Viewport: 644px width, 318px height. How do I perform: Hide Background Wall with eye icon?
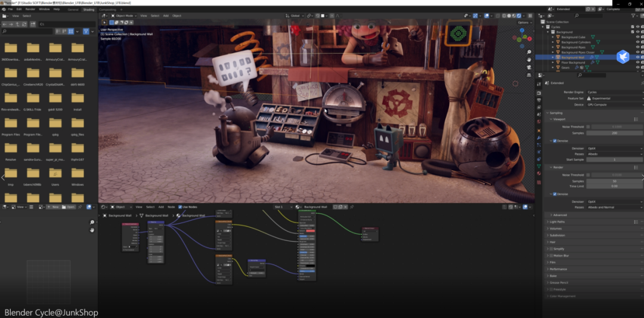[x=637, y=57]
